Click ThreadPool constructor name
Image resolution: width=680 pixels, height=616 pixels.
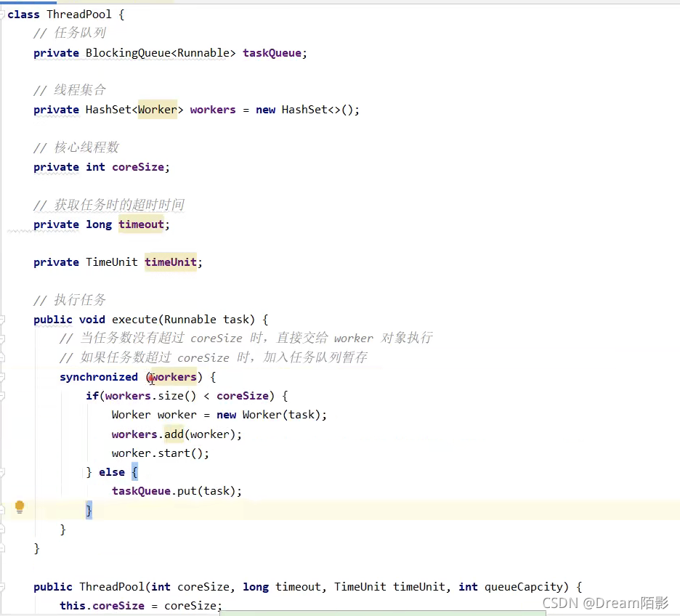(112, 587)
